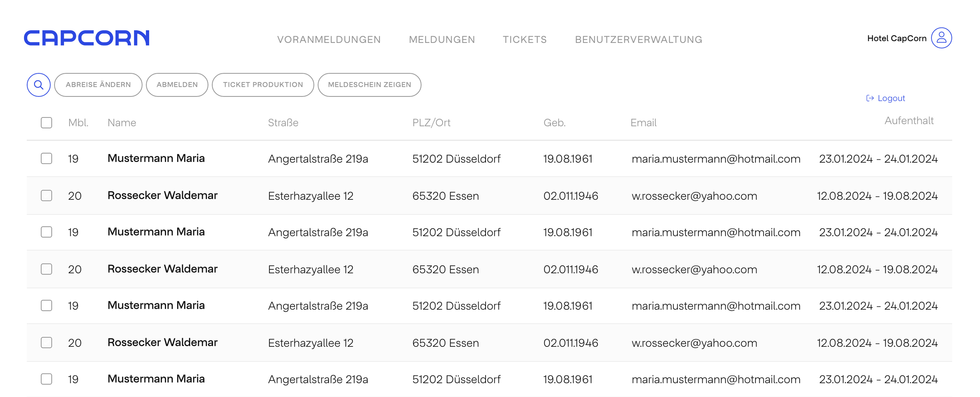
Task: Open Benutzerverwaltung in the navigation
Action: click(638, 40)
